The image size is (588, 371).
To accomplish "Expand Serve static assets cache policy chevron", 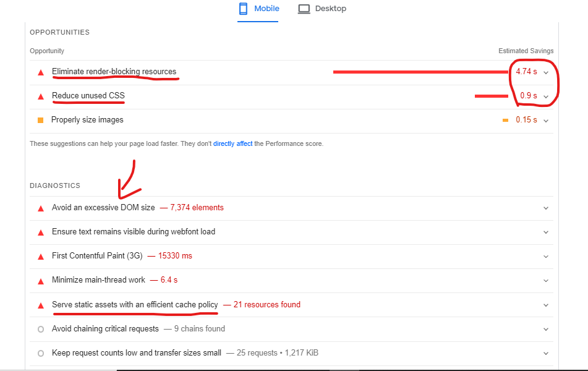I will (x=546, y=305).
